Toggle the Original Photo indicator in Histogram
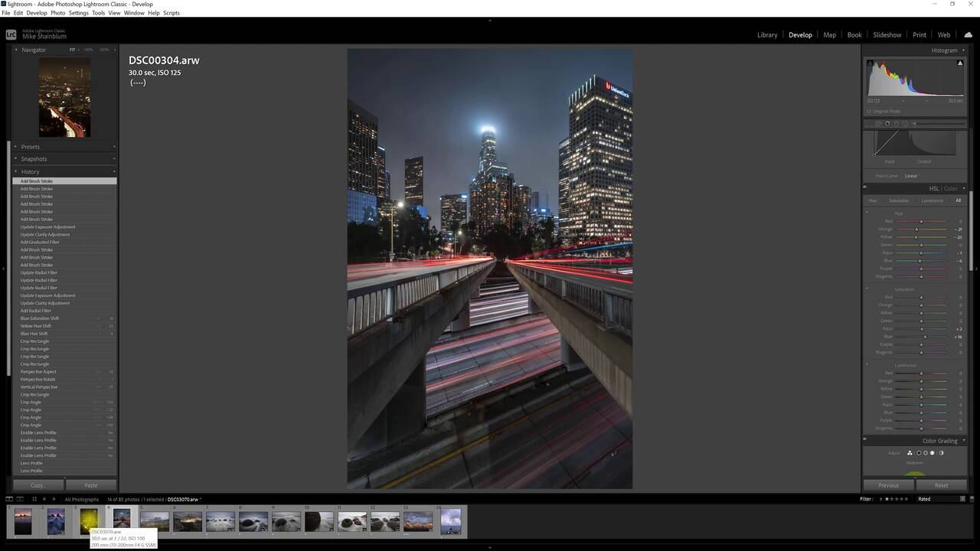 coord(869,111)
